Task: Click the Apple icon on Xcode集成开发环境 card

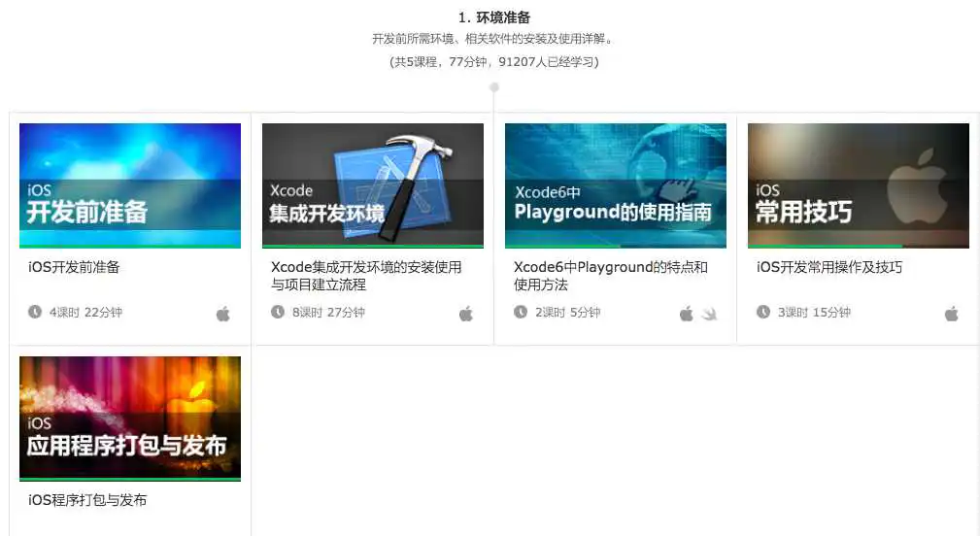Action: 466,314
